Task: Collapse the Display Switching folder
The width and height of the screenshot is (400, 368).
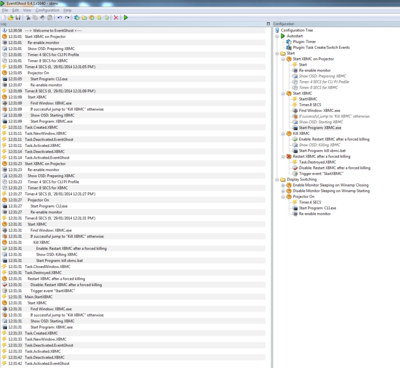Action: point(277,179)
